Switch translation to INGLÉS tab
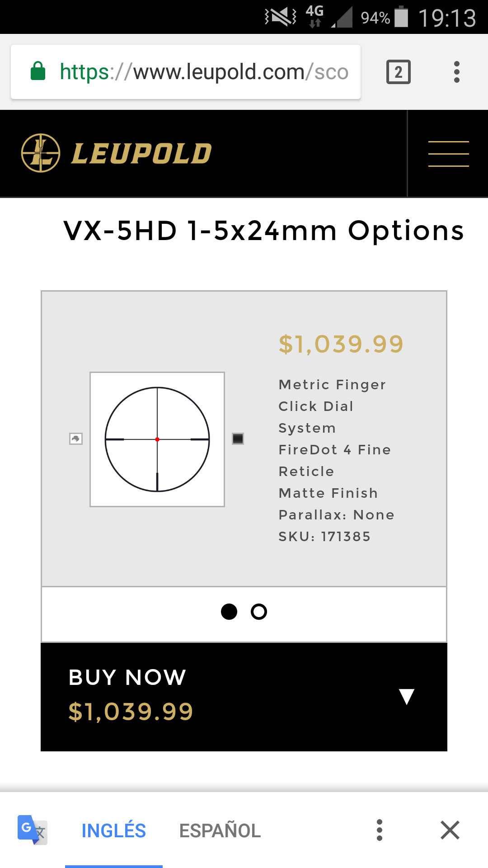 pos(114,830)
